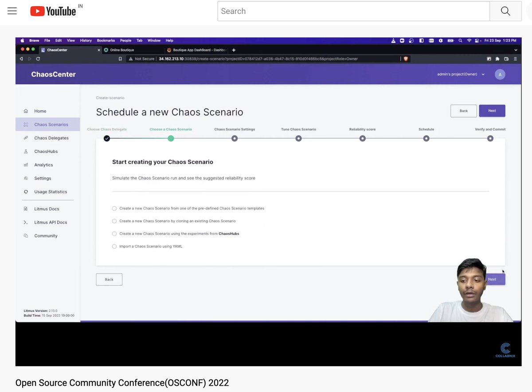The image size is (532, 392).
Task: Open the Brave menu in macOS menu bar
Action: click(34, 40)
